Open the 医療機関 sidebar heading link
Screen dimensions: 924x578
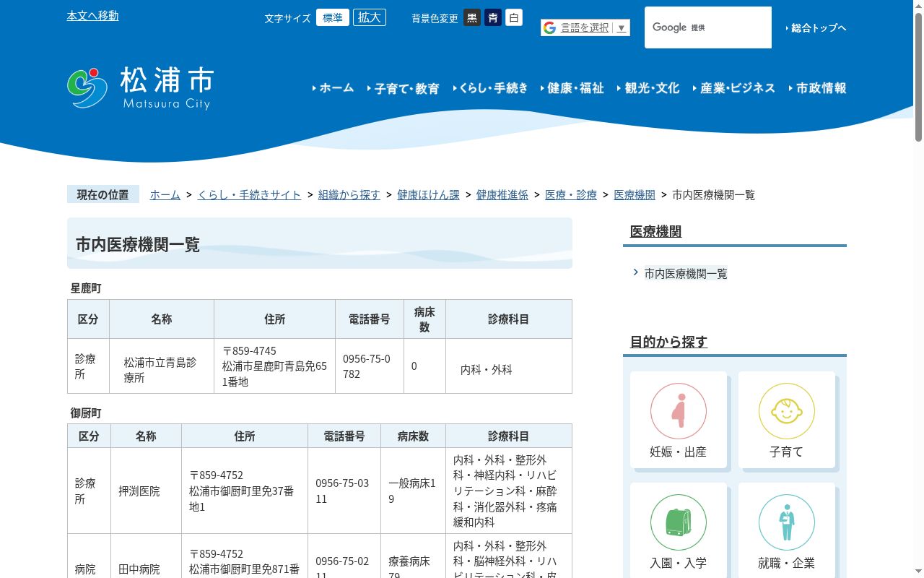[655, 231]
